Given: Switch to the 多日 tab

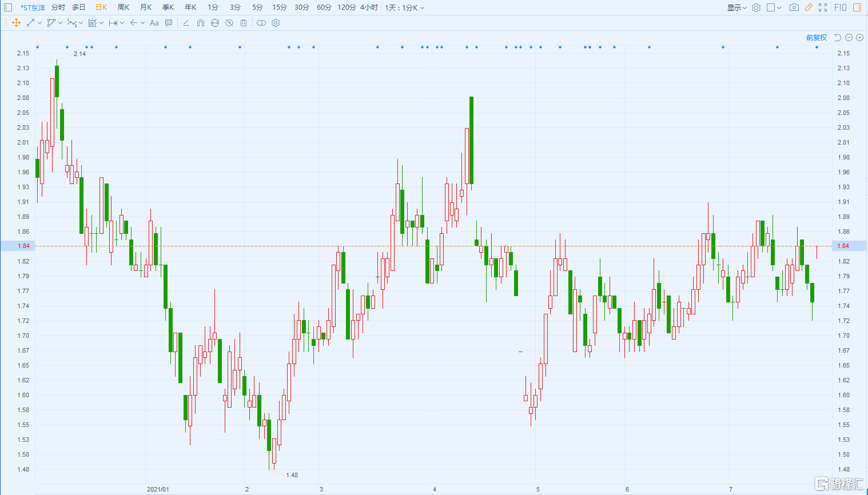Looking at the screenshot, I should (x=79, y=7).
